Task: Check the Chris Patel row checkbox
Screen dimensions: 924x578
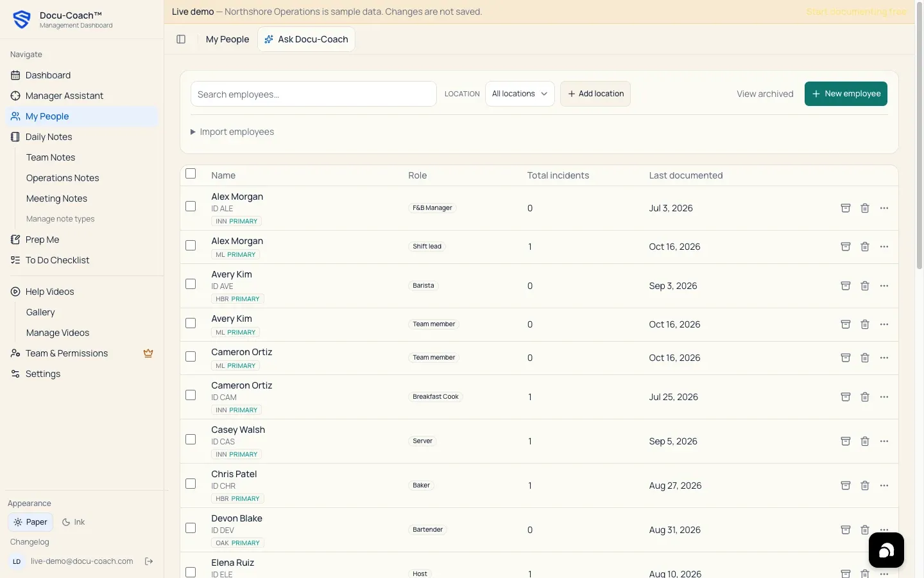Action: (191, 484)
